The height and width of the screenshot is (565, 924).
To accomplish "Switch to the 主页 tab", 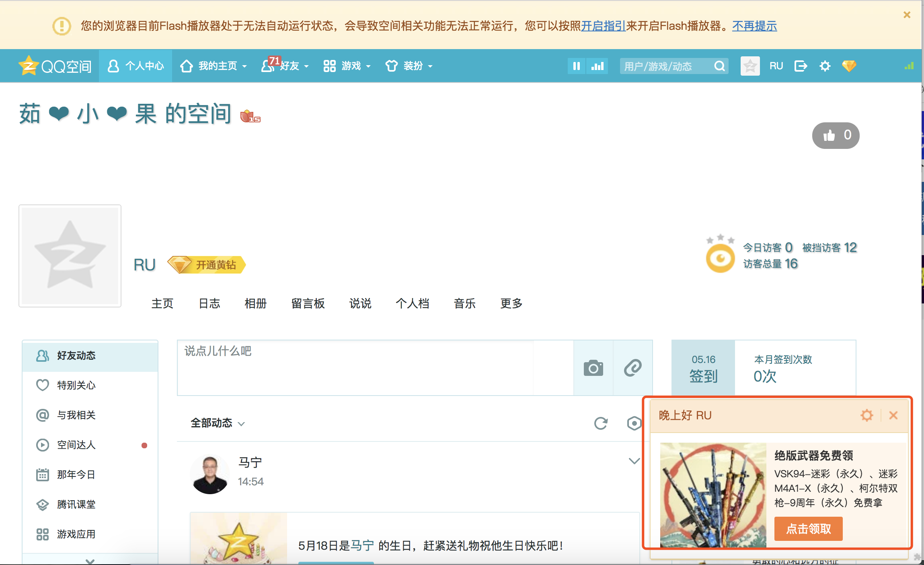I will (x=162, y=303).
